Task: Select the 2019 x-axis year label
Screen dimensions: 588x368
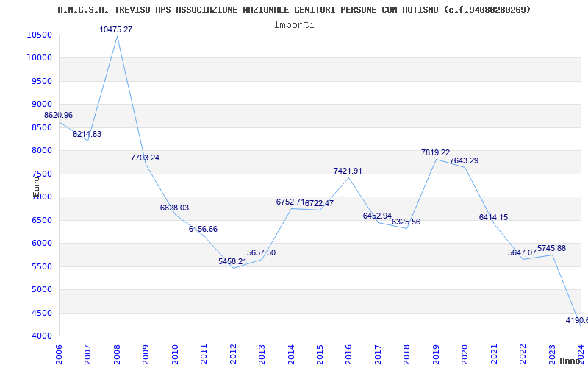Action: coord(436,355)
